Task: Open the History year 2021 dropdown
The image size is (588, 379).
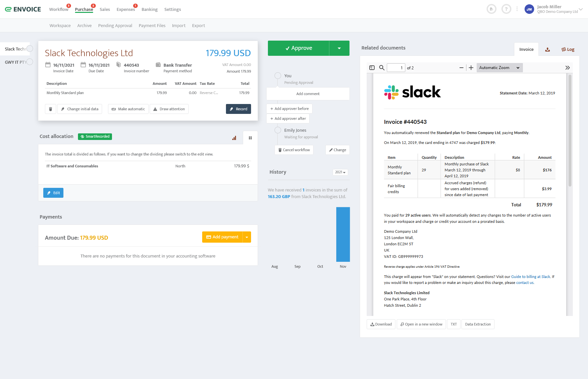Action: 340,172
